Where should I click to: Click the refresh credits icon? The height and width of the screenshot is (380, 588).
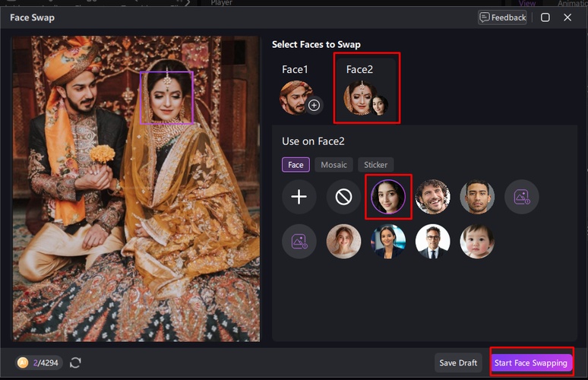click(x=75, y=363)
